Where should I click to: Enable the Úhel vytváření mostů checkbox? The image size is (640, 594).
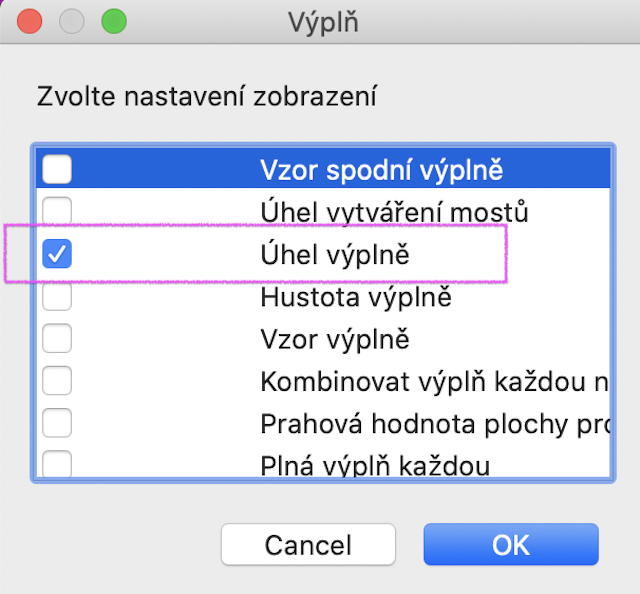pos(57,212)
